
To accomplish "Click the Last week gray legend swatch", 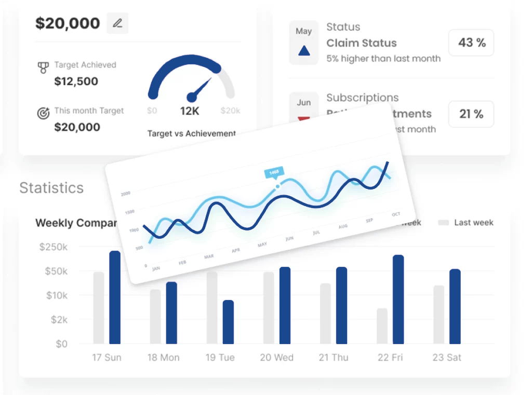I will coord(443,223).
